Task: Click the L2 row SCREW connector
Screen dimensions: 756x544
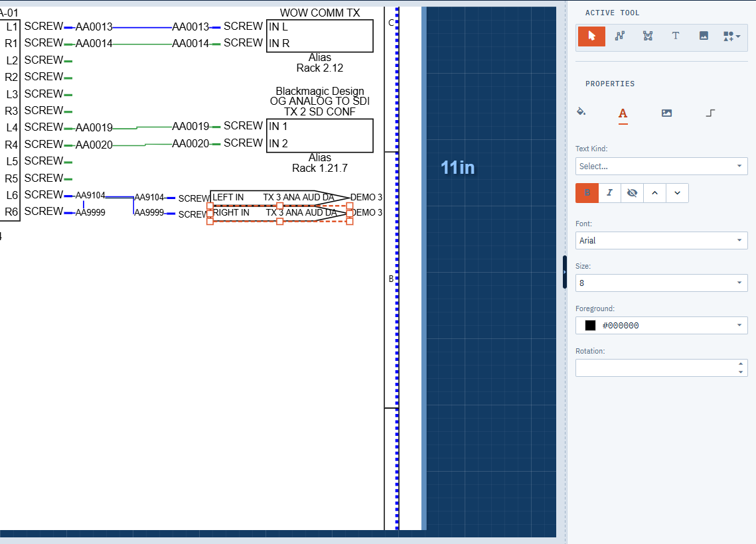Action: tap(44, 60)
